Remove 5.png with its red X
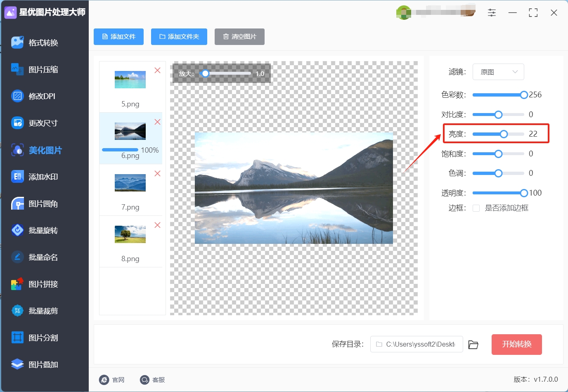The width and height of the screenshot is (568, 392). click(x=157, y=71)
